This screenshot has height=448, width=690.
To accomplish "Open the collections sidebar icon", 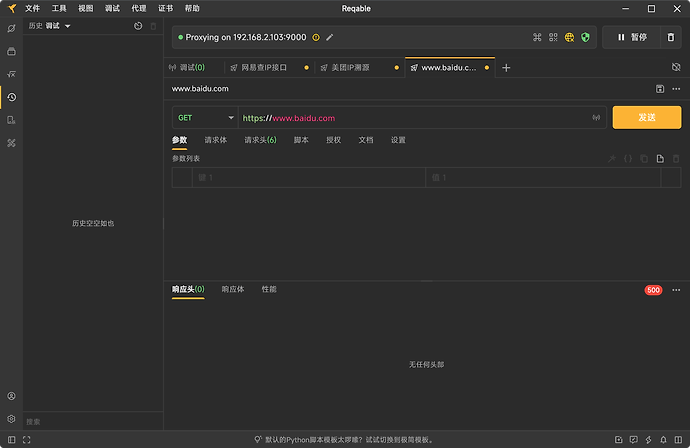I will tap(11, 51).
